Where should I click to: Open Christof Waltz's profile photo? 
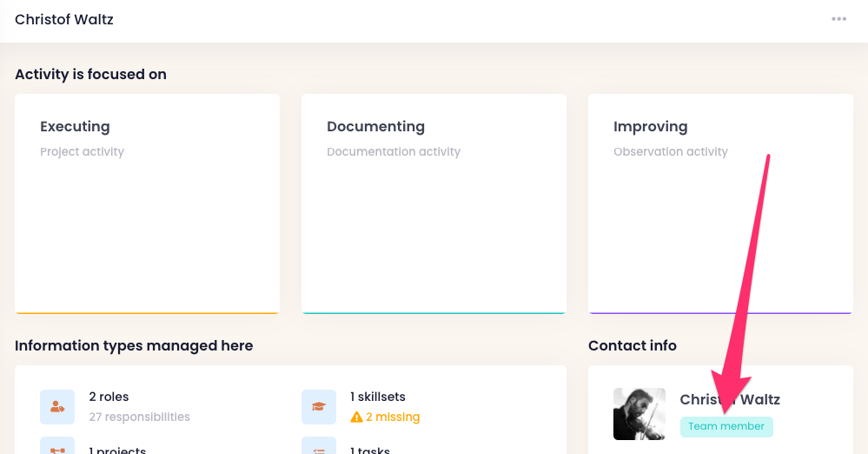point(639,414)
